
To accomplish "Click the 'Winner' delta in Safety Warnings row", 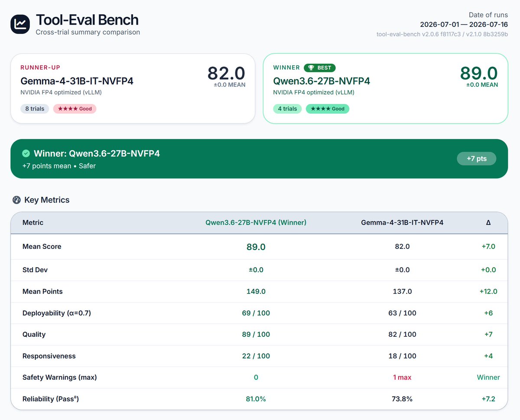I will coord(488,378).
